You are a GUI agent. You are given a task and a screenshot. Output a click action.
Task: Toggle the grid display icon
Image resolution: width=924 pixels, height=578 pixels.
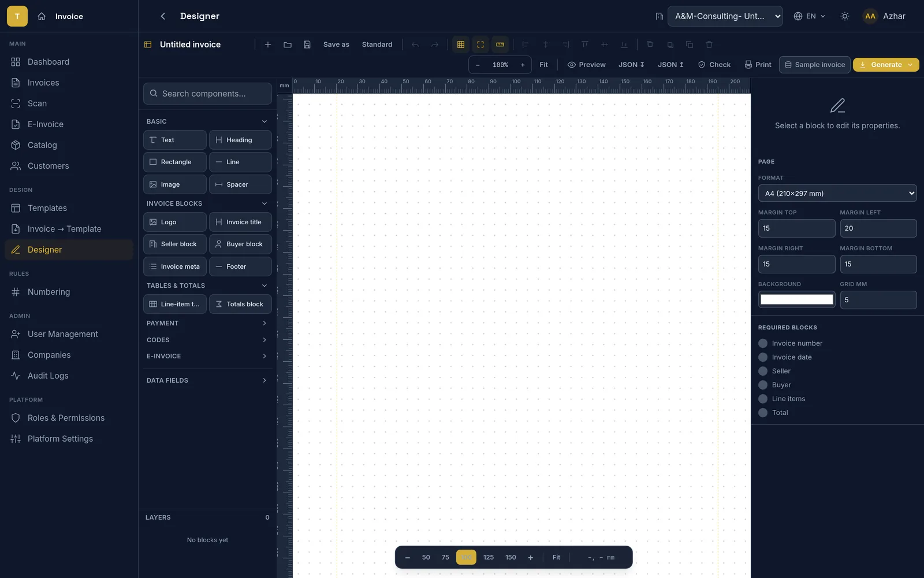pyautogui.click(x=461, y=45)
